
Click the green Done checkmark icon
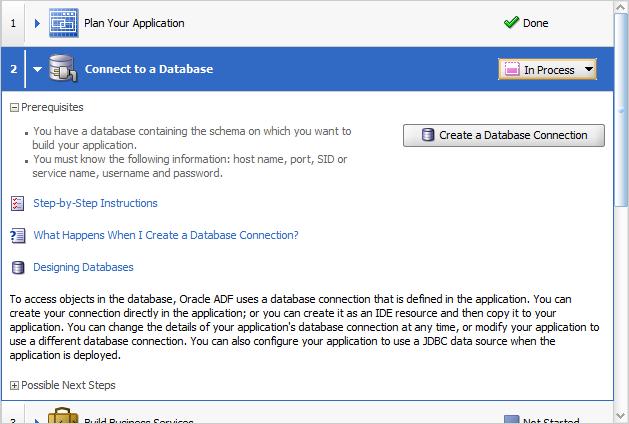point(511,22)
